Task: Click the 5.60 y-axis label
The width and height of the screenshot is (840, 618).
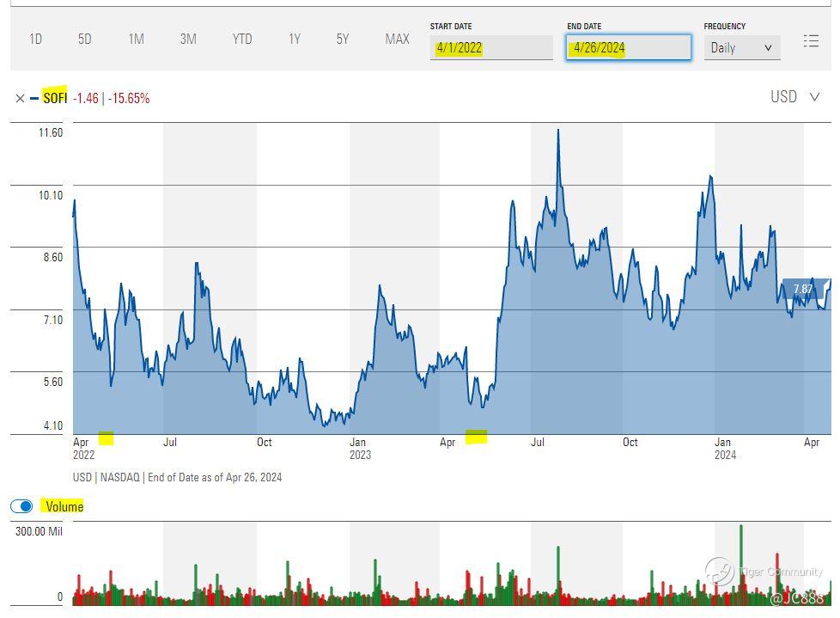Action: (x=53, y=382)
